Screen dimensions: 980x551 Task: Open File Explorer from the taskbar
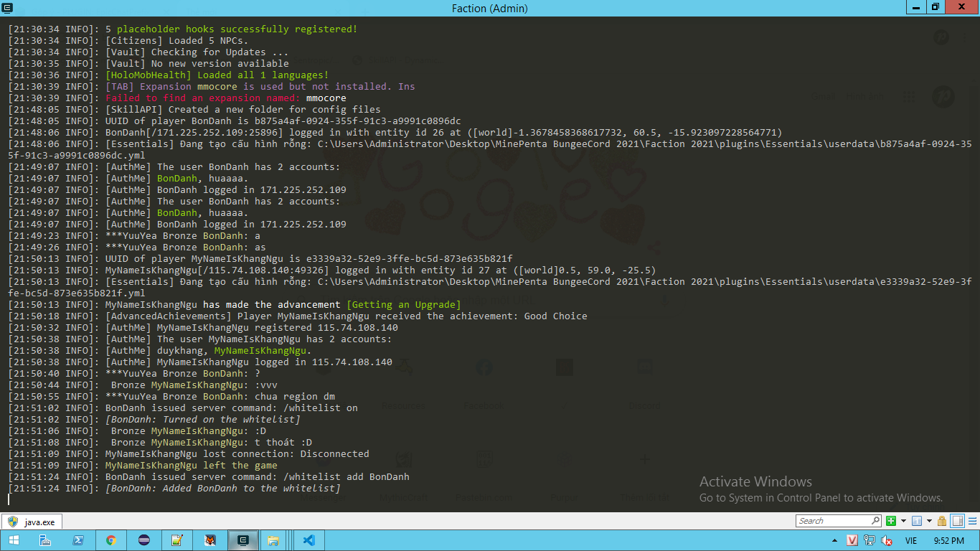[273, 540]
